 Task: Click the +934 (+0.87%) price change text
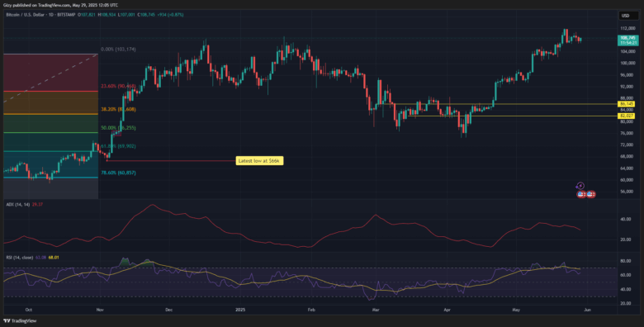pyautogui.click(x=171, y=14)
